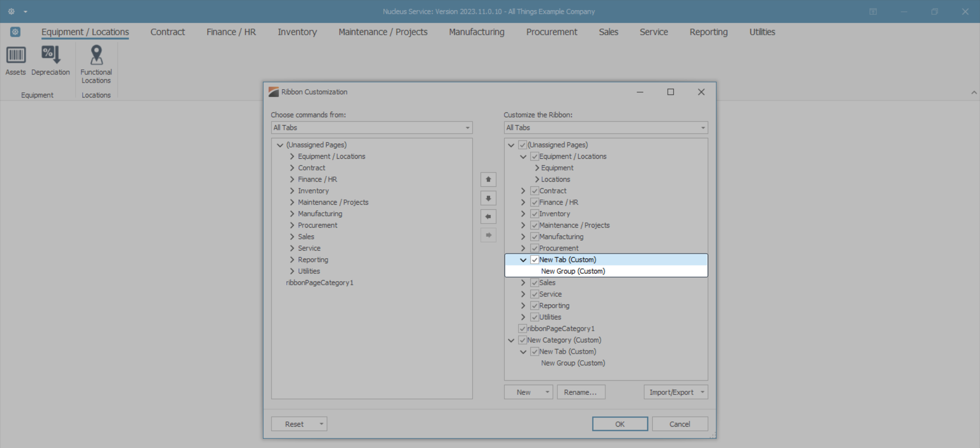Click the right arrow add button
The width and height of the screenshot is (980, 448).
pyautogui.click(x=488, y=235)
